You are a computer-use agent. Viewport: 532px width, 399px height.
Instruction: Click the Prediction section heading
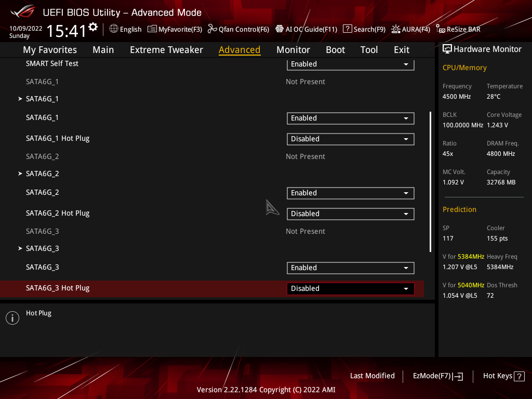click(x=459, y=210)
